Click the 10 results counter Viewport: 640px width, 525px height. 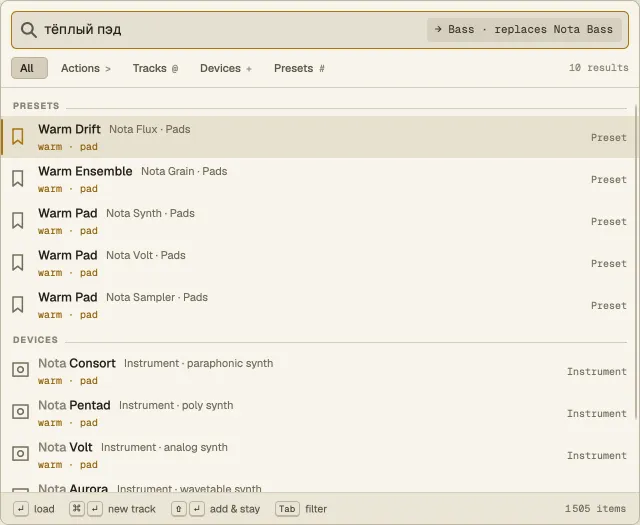click(599, 68)
